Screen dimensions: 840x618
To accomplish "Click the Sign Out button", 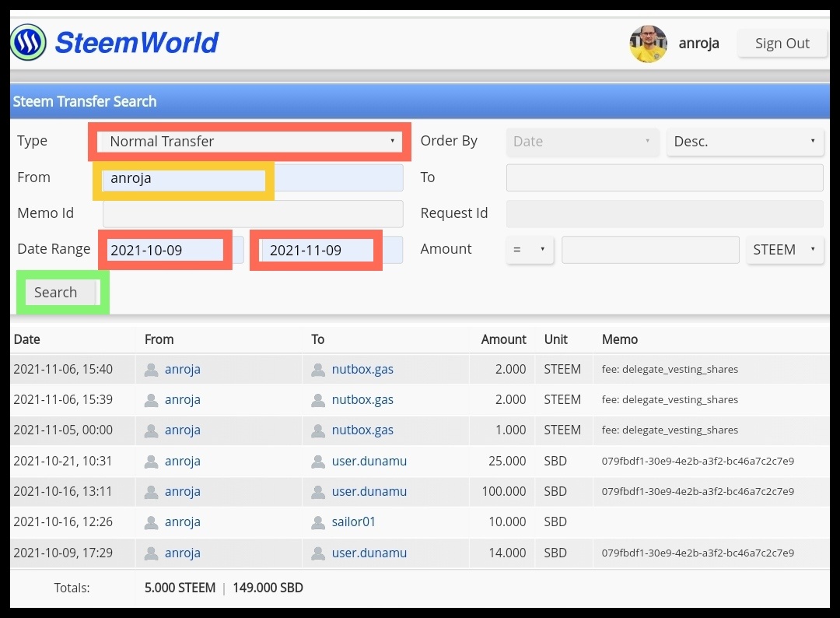I will pos(782,44).
